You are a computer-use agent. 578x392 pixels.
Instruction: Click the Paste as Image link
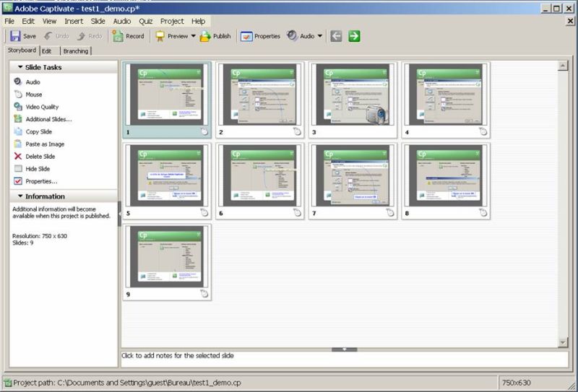pos(45,144)
